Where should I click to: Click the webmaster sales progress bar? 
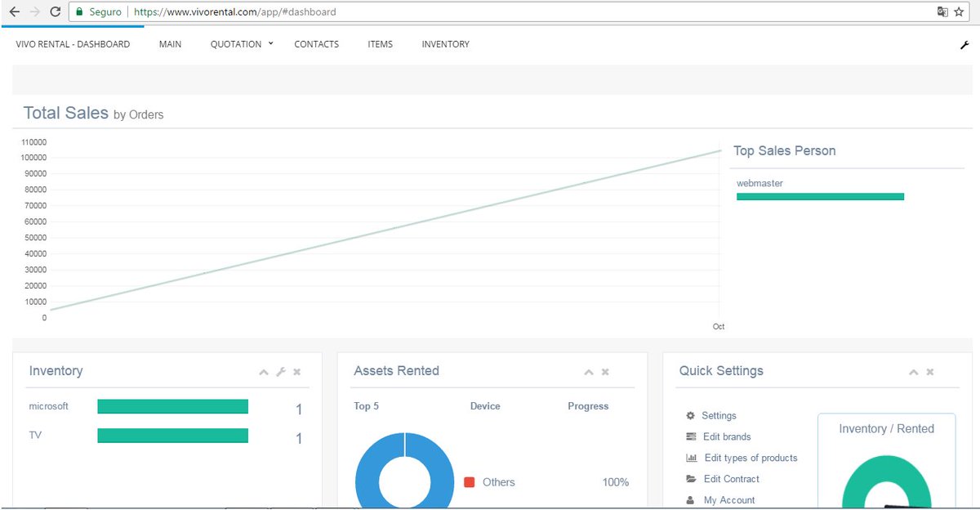tap(820, 196)
